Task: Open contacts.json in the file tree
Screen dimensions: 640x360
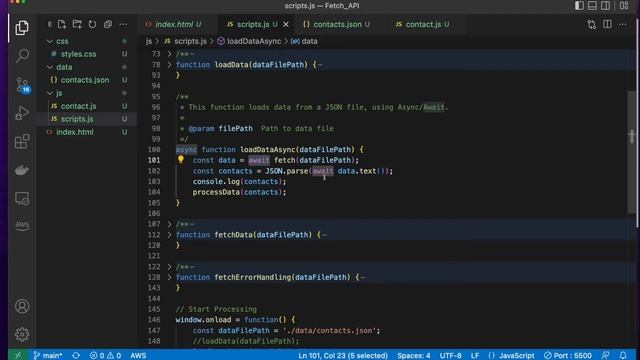Action: [x=86, y=80]
